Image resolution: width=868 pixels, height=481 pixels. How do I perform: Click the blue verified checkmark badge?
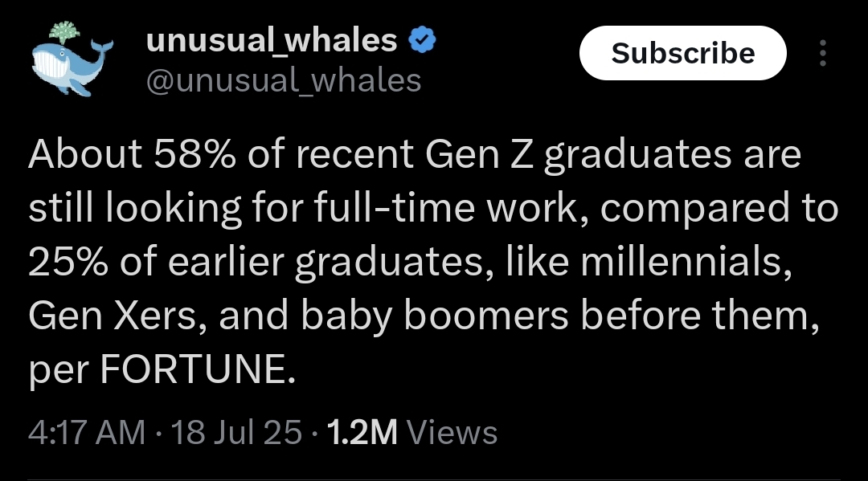pyautogui.click(x=423, y=40)
